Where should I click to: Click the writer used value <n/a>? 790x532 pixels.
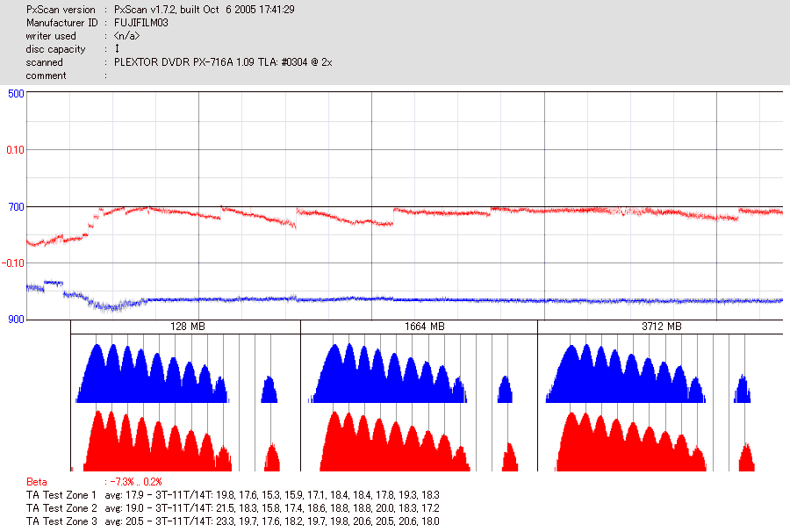(x=126, y=36)
